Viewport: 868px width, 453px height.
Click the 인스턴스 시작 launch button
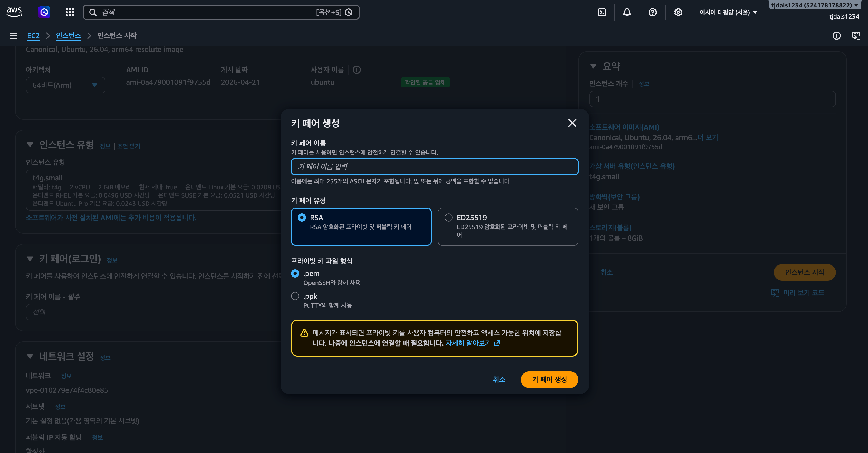[x=804, y=272]
